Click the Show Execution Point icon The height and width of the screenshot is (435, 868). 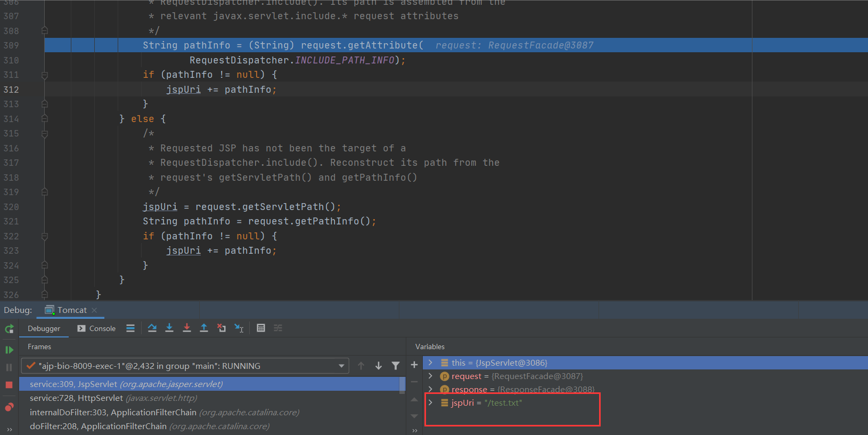point(130,328)
